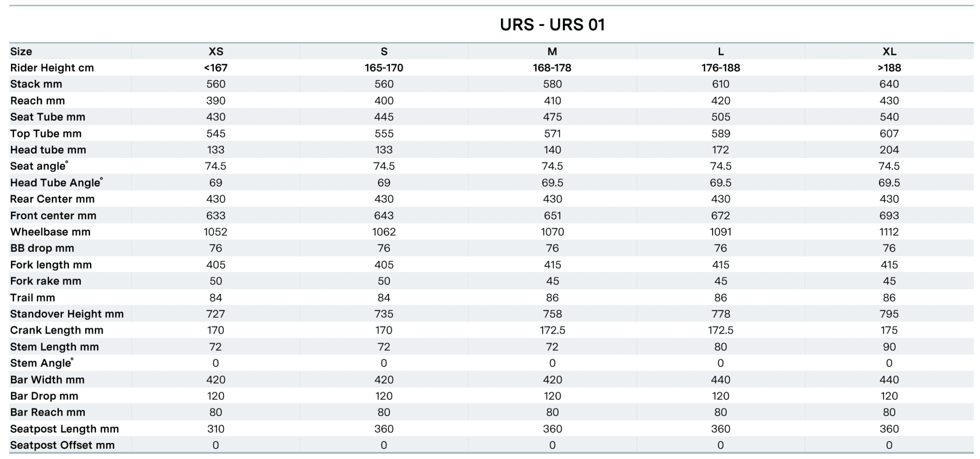This screenshot has width=980, height=459.
Task: Click the Rider Height cm row label
Action: [x=52, y=68]
